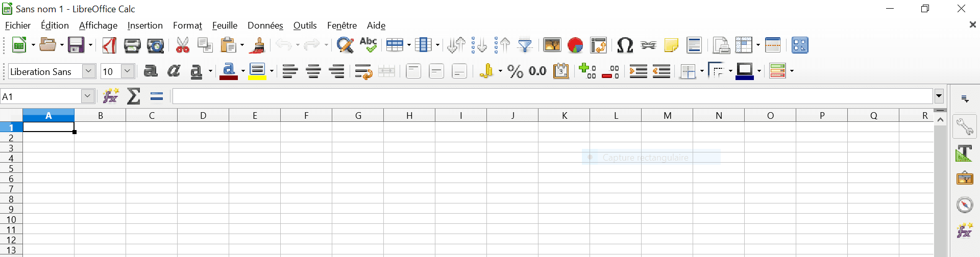Open the Données menu

tap(265, 25)
